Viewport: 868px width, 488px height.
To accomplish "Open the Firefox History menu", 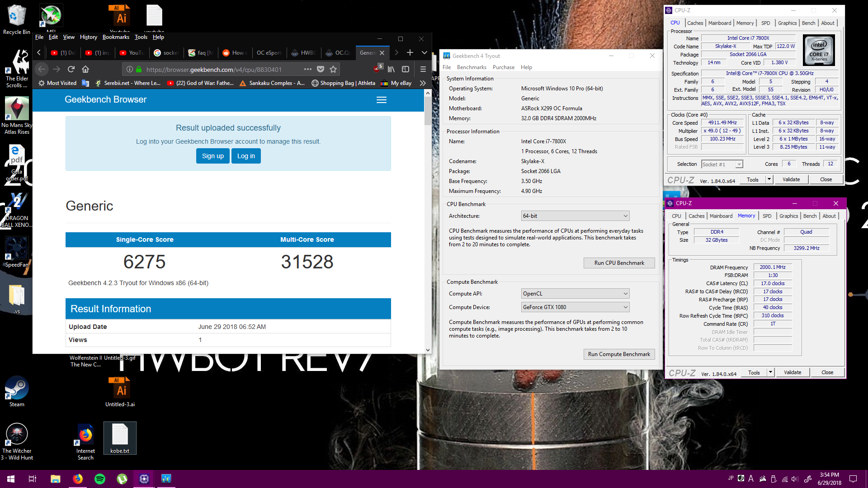I will (x=88, y=37).
